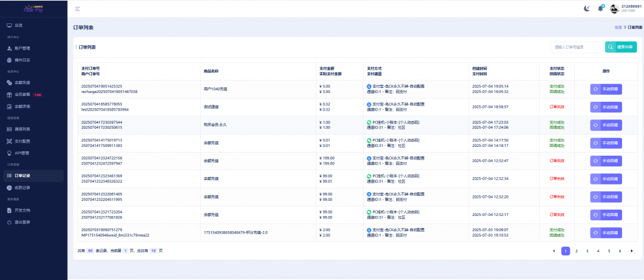Toggle the sidebar with the hamburger icon
This screenshot has height=280, width=644.
coord(77,9)
